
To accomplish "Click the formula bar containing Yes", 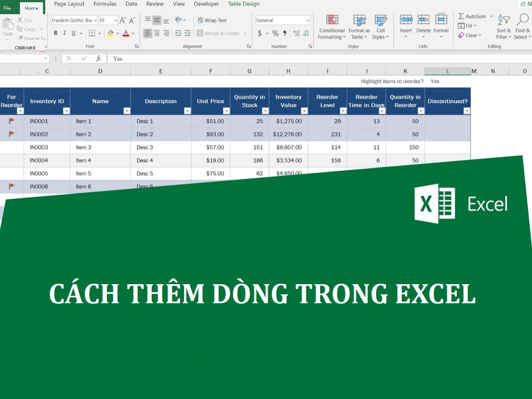I will click(319, 59).
